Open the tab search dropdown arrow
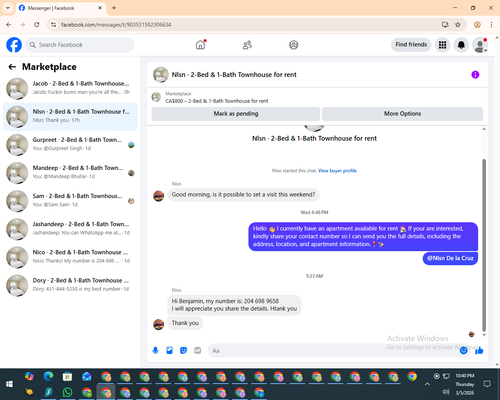Viewport: 500px width, 400px height. [x=8, y=8]
